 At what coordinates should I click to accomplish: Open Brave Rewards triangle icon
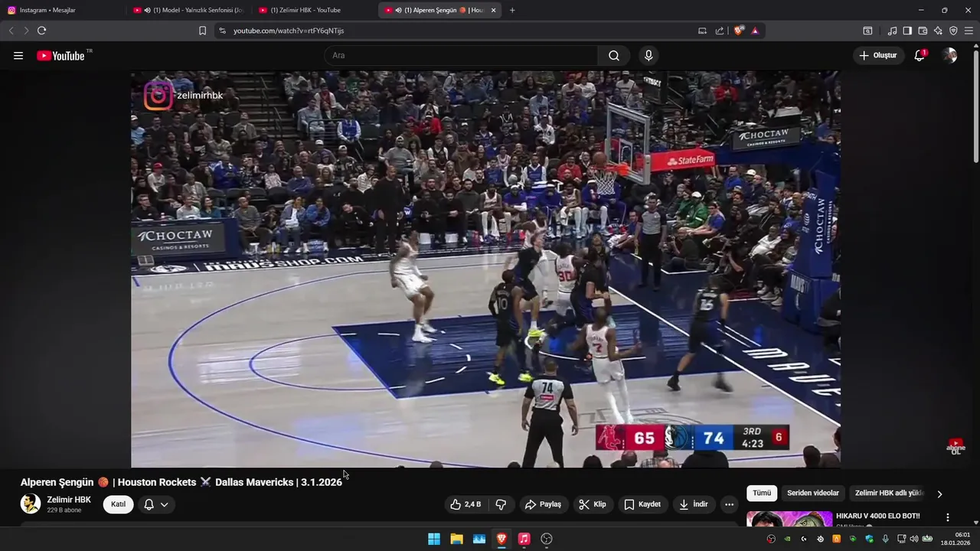pyautogui.click(x=755, y=31)
